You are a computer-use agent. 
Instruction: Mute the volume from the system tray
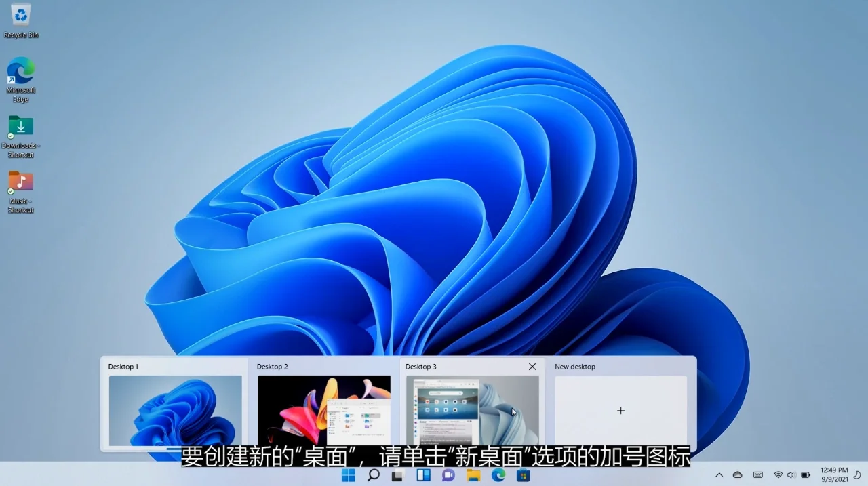791,475
